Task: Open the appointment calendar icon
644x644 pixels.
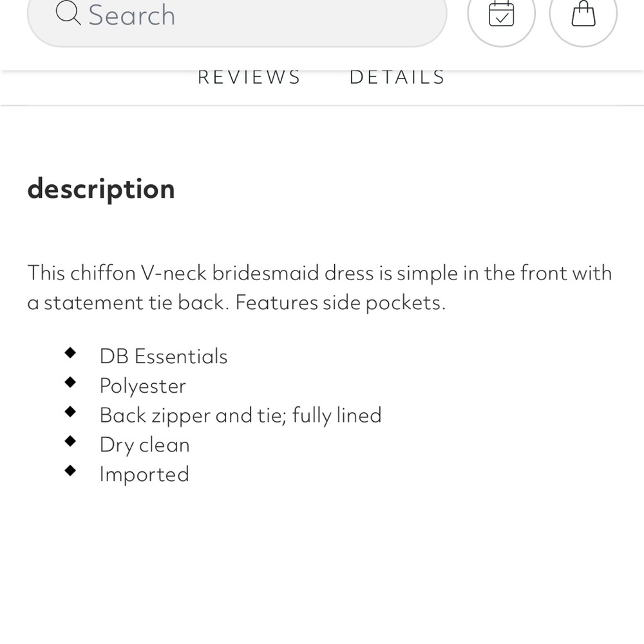Action: click(502, 14)
